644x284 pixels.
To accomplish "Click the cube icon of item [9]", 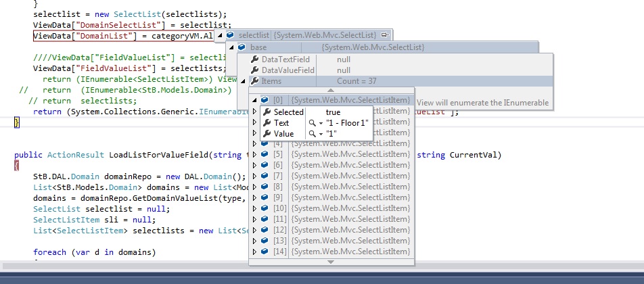I will [265, 197].
